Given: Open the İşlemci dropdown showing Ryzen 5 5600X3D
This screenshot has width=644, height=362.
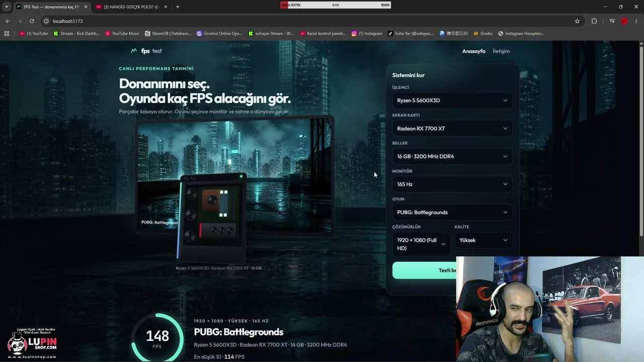Looking at the screenshot, I should click(x=452, y=101).
